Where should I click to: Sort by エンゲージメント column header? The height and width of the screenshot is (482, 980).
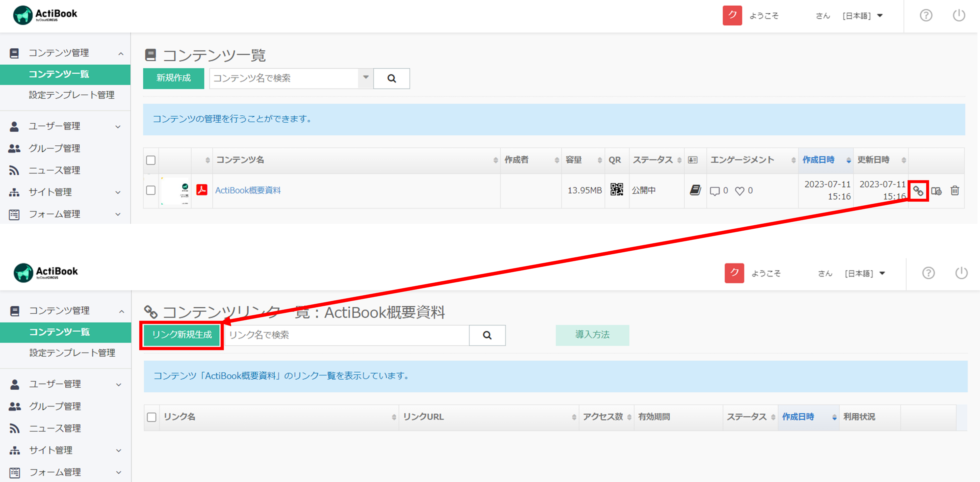point(753,160)
